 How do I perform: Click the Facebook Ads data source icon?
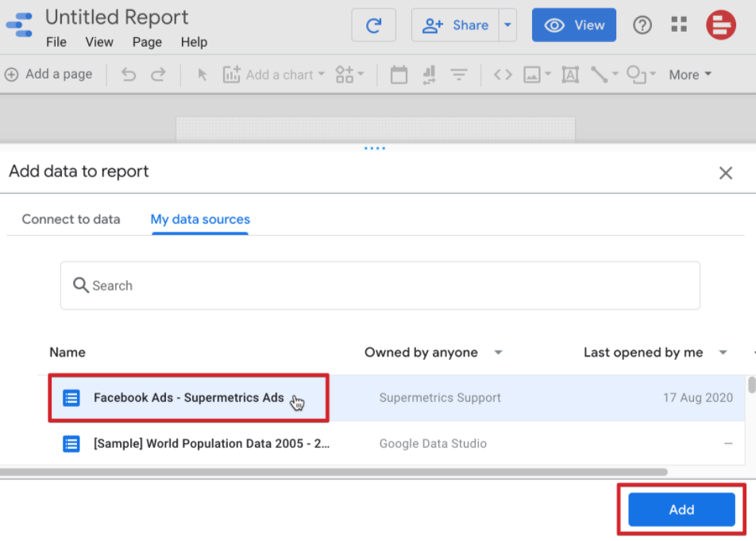pos(71,398)
